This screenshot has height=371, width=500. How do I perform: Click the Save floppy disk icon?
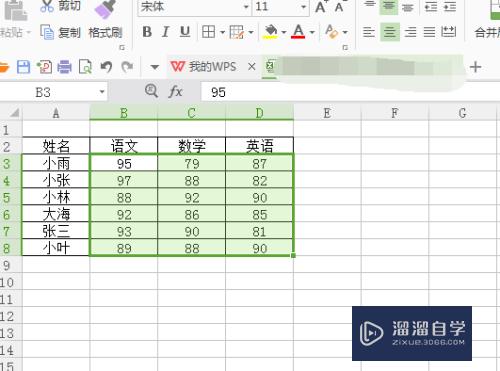click(x=24, y=67)
